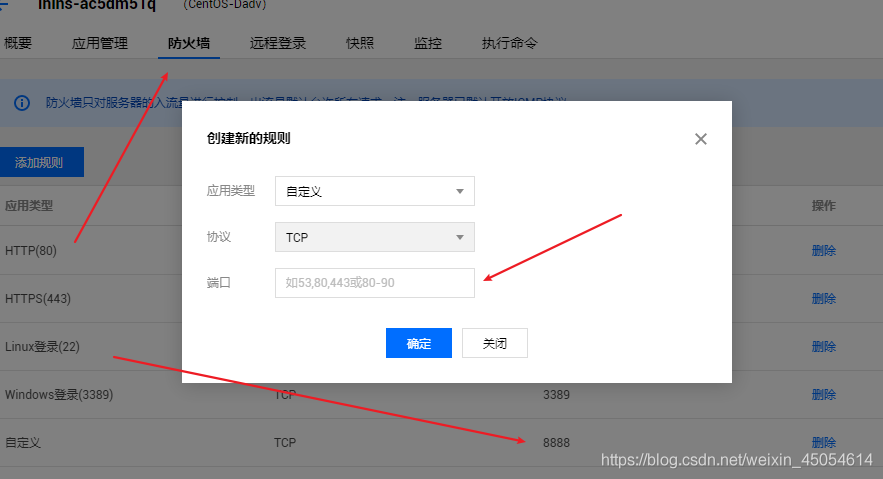This screenshot has height=479, width=883.
Task: Delete the HTTP(80) rule
Action: pos(823,250)
